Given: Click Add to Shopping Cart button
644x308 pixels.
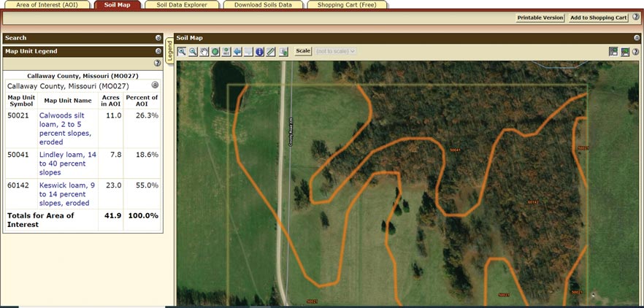Looking at the screenshot, I should 598,18.
